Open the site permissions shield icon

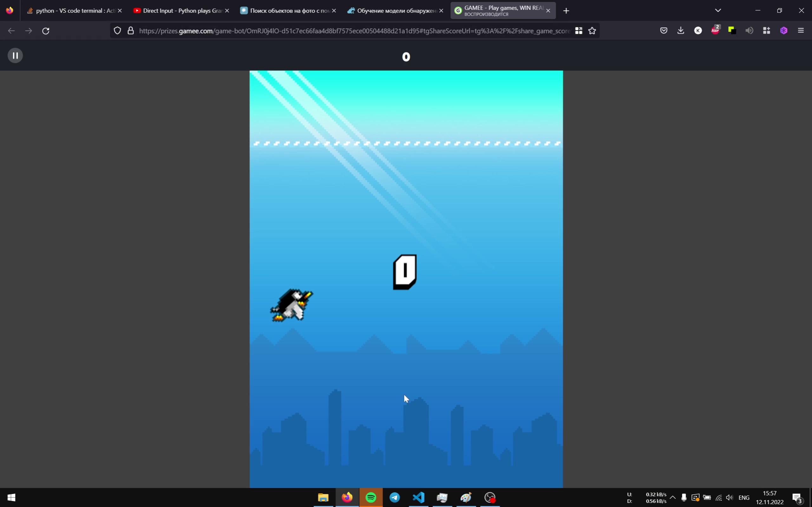pyautogui.click(x=117, y=31)
